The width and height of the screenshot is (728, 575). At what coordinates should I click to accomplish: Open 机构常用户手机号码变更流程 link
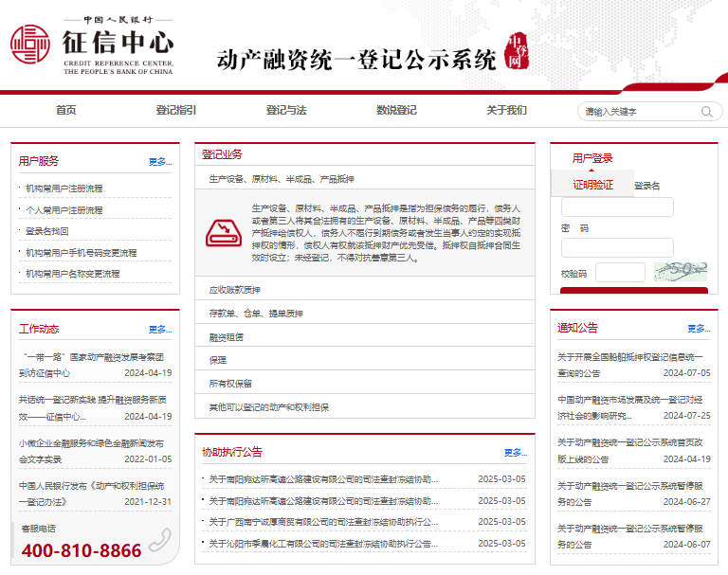click(x=82, y=253)
